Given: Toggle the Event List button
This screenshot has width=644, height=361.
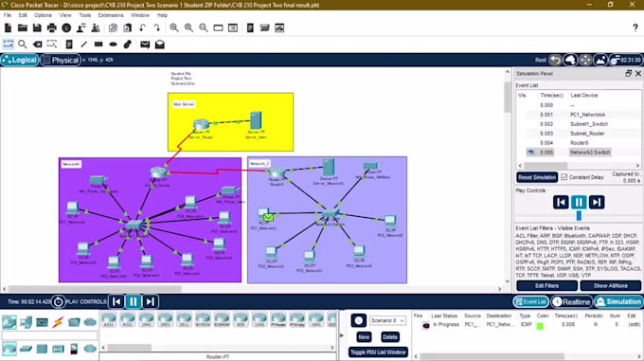Looking at the screenshot, I should click(530, 302).
